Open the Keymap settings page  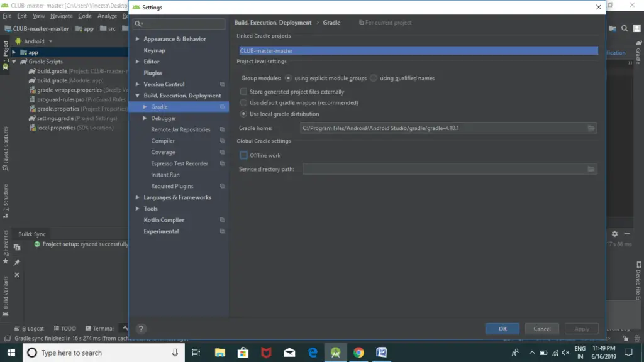coord(155,50)
